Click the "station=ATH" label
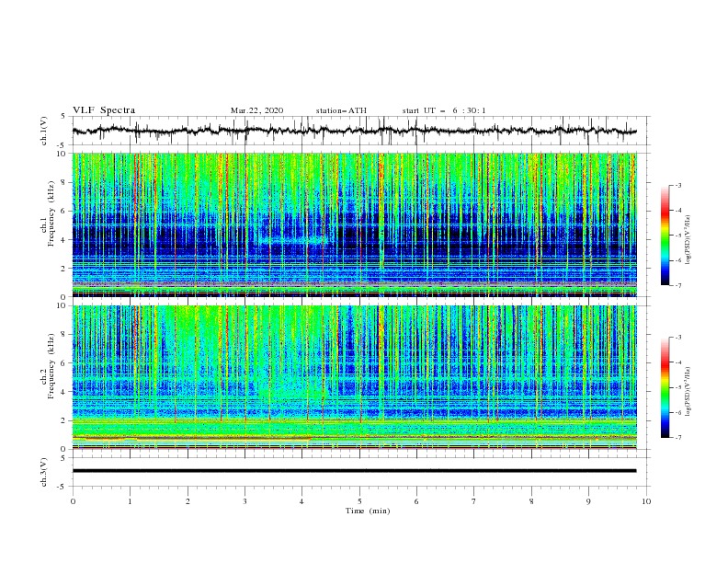Screen dimensions: 728x563 pos(341,110)
